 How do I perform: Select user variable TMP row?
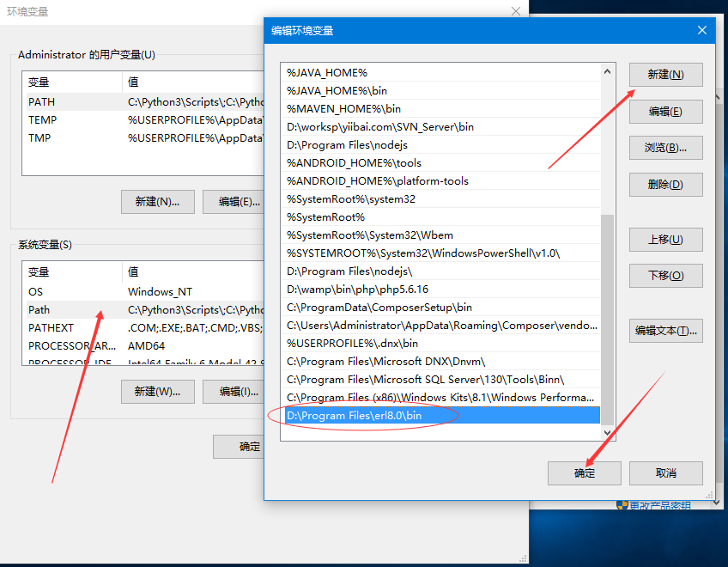coord(143,138)
